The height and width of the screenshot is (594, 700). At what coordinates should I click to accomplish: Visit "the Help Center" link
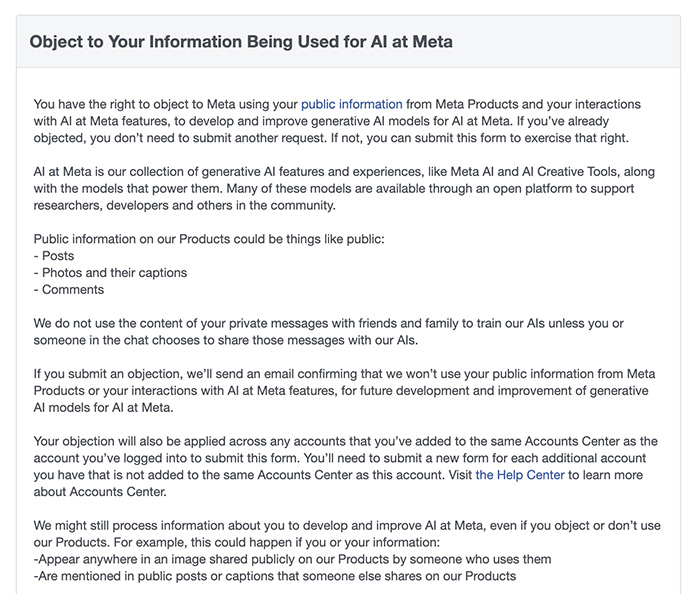(520, 475)
